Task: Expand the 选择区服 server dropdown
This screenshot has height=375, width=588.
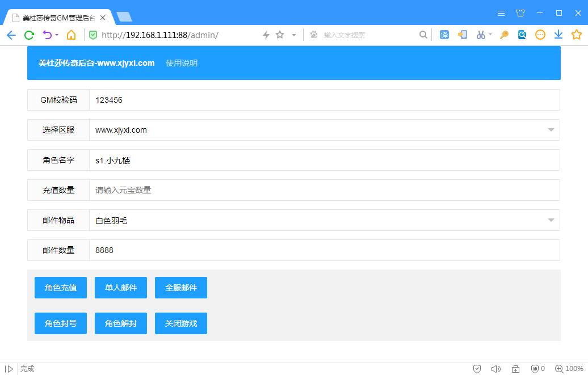Action: click(551, 130)
